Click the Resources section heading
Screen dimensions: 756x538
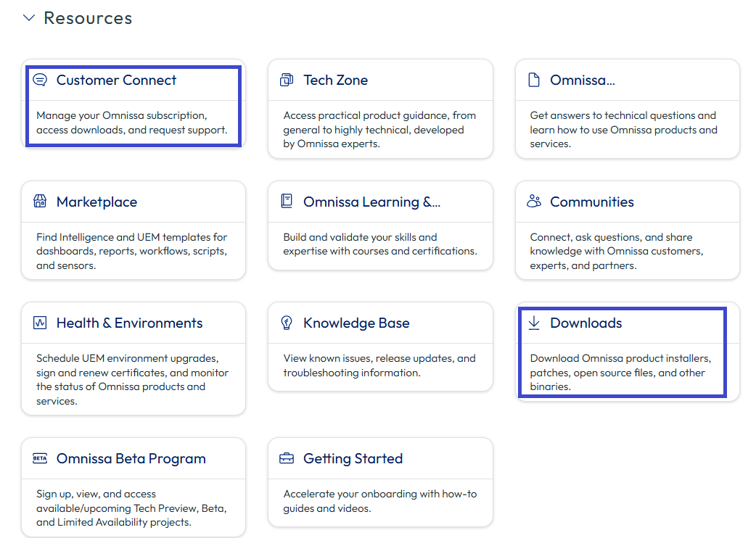[x=88, y=18]
